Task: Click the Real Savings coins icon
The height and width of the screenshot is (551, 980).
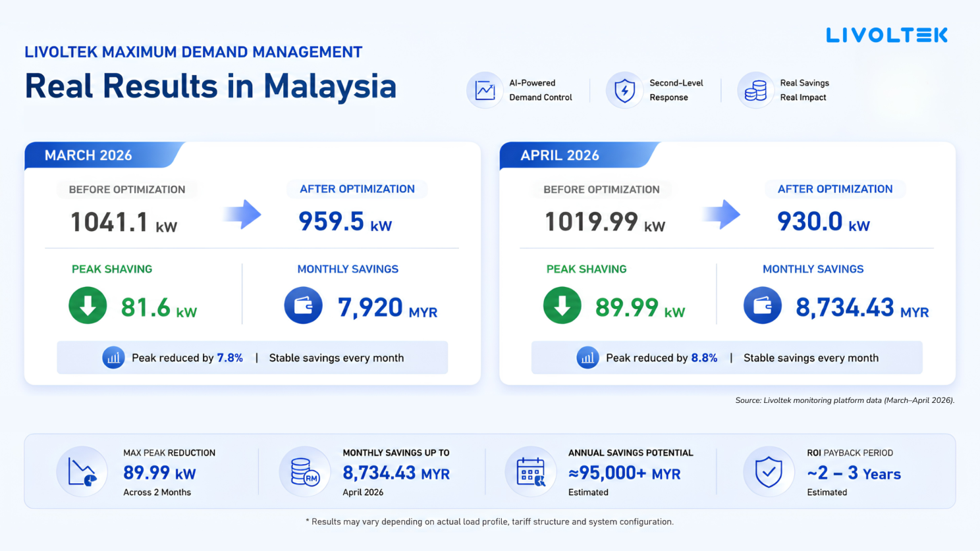Action: coord(755,90)
